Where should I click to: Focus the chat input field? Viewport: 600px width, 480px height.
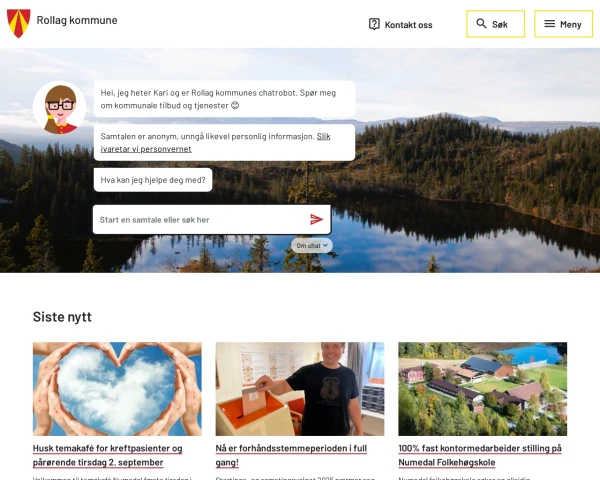200,219
